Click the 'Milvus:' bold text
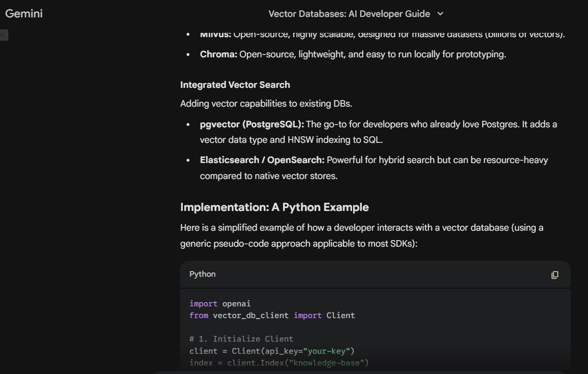This screenshot has width=588, height=374. 215,34
